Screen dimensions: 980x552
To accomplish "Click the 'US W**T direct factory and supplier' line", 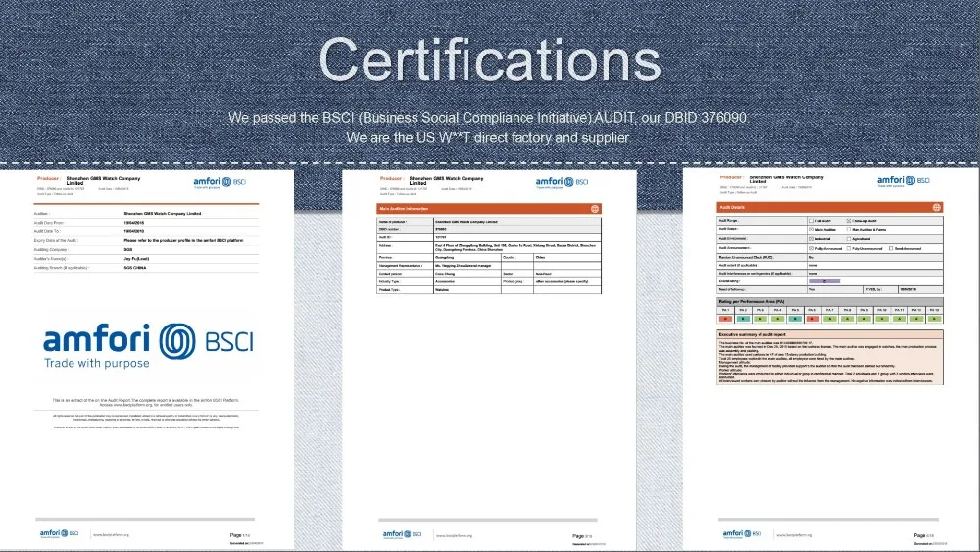I will click(487, 137).
